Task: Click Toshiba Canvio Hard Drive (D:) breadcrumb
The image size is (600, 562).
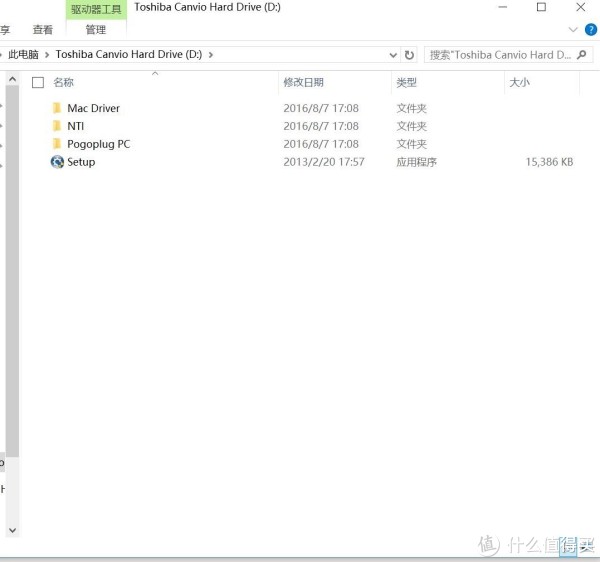Action: [129, 54]
